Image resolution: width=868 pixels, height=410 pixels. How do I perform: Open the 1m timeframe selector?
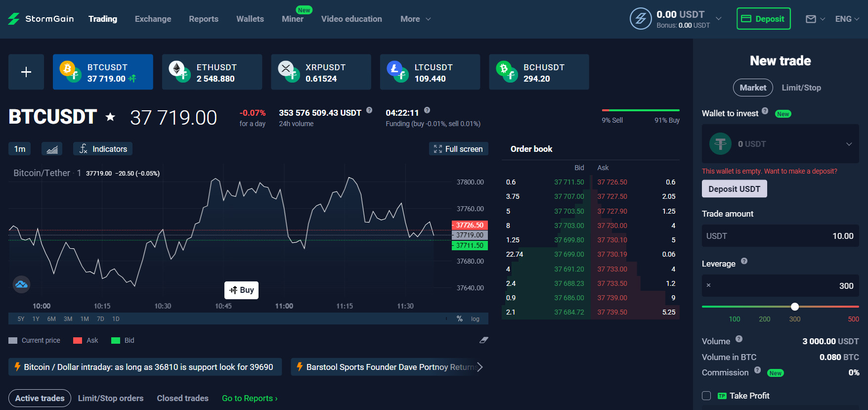click(20, 149)
